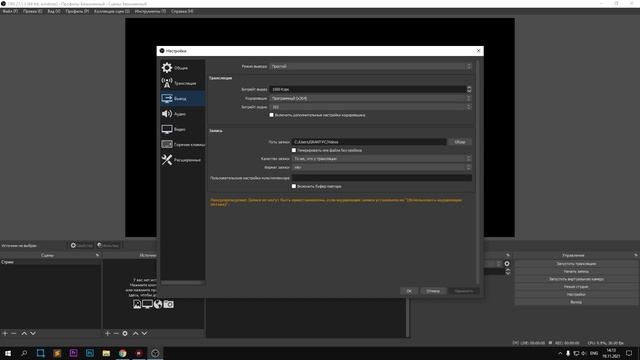The image size is (640, 360).
Task: Click the Выход exit button in Controls
Action: coord(576,302)
